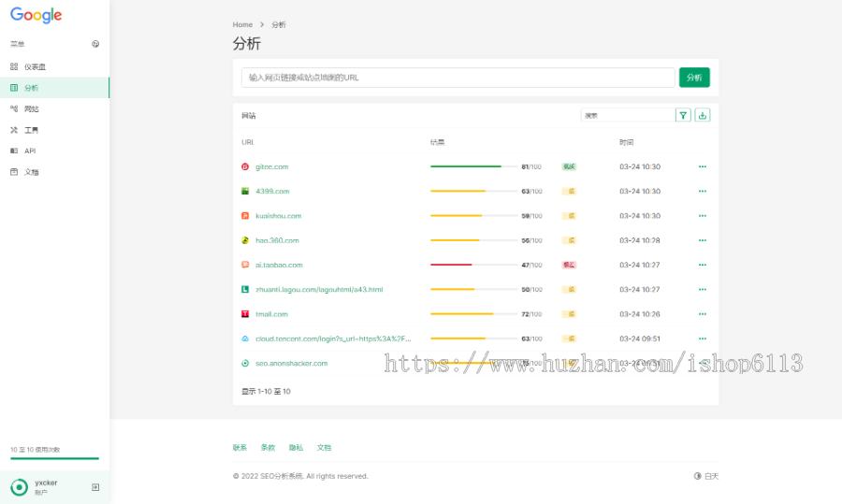Click 联系 footer link
The image size is (842, 504).
pos(240,448)
